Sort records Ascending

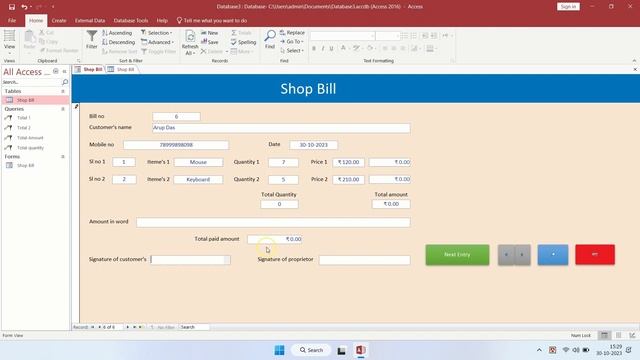(x=117, y=33)
